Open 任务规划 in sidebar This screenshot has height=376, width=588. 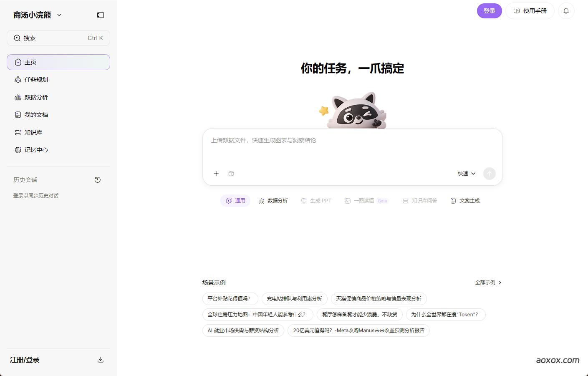click(x=58, y=80)
